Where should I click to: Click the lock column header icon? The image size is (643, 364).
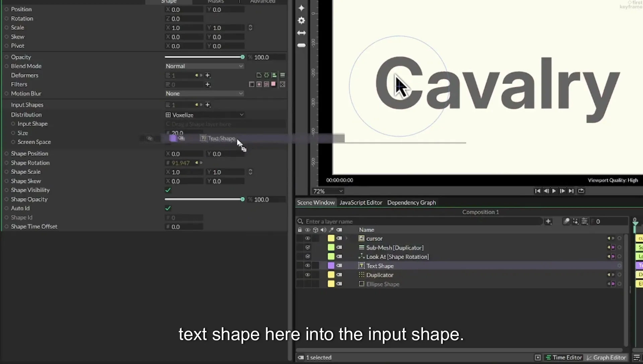coord(300,230)
